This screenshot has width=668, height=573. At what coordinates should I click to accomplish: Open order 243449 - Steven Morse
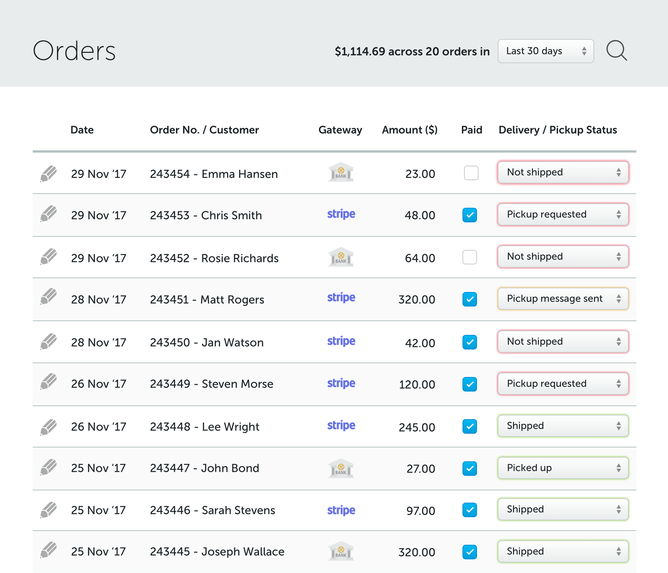(211, 384)
